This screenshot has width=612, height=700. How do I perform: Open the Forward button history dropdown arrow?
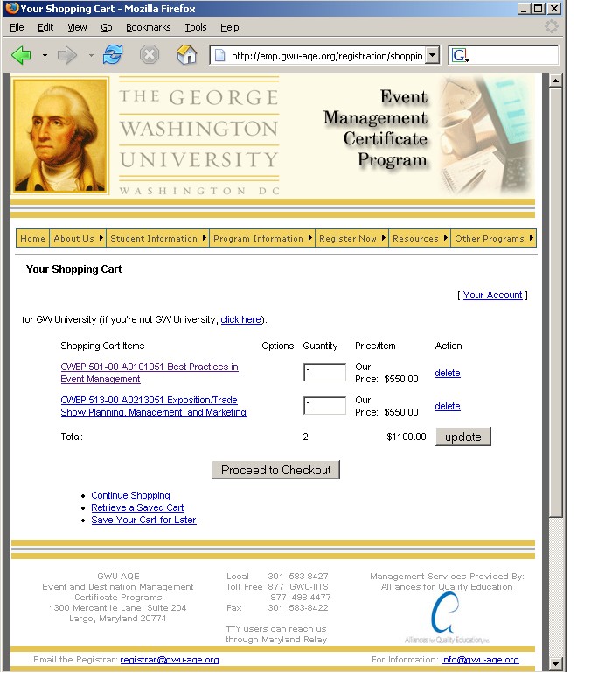point(91,56)
